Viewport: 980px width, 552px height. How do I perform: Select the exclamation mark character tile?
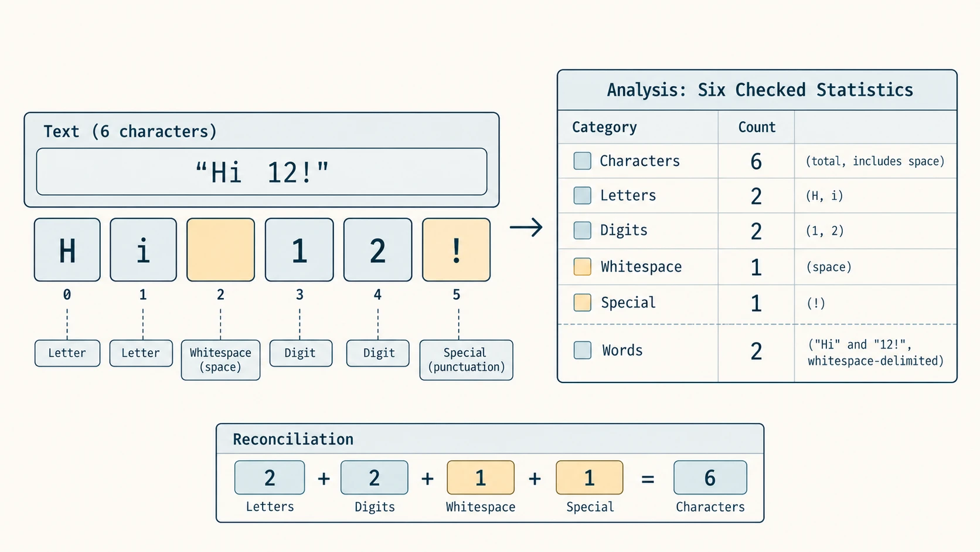(x=456, y=250)
